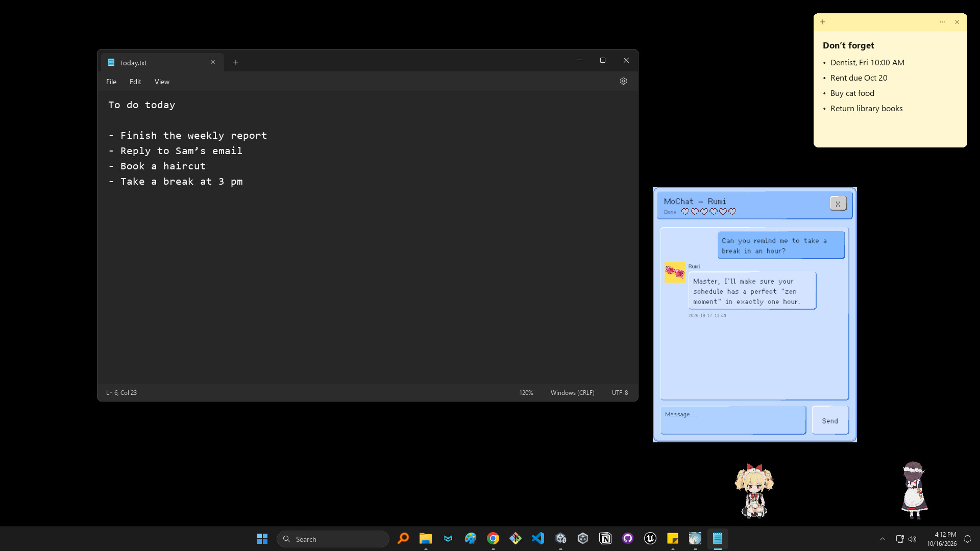Focus the Message input field in MoChat
Viewport: 980px width, 551px height.
(733, 420)
